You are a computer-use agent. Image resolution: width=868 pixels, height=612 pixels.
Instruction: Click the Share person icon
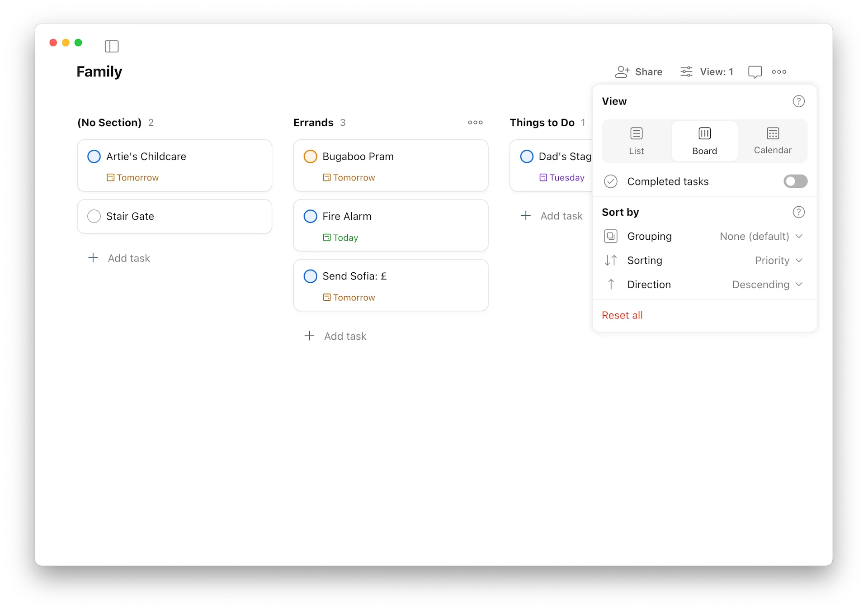point(622,72)
